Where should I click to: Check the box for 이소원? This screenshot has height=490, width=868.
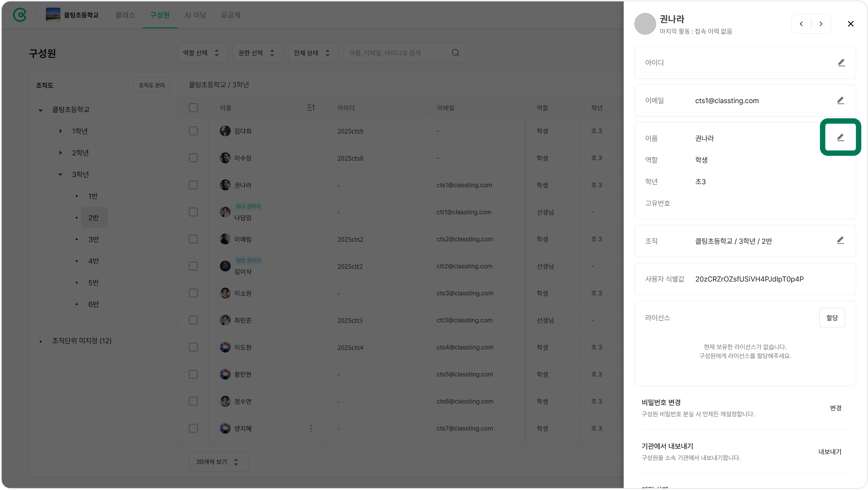point(193,293)
